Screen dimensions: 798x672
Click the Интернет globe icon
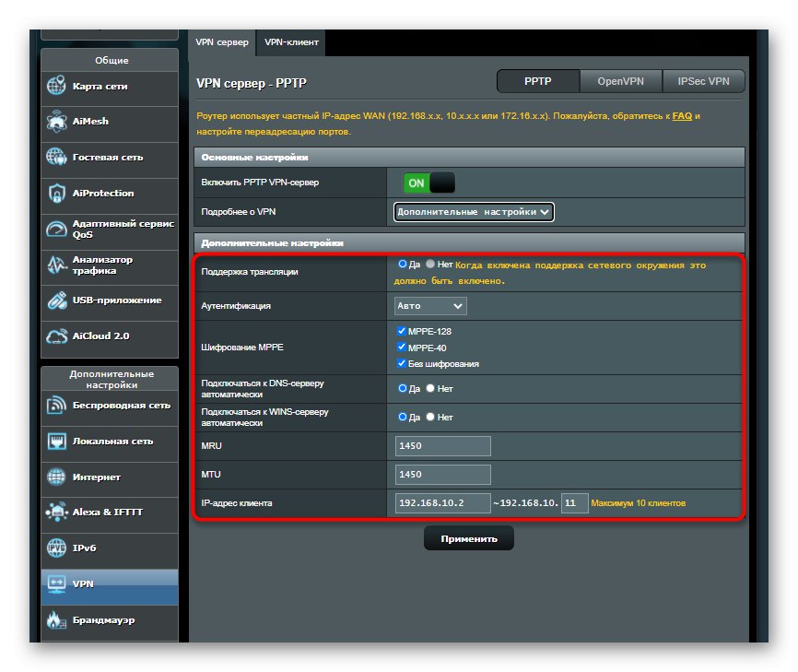coord(56,477)
